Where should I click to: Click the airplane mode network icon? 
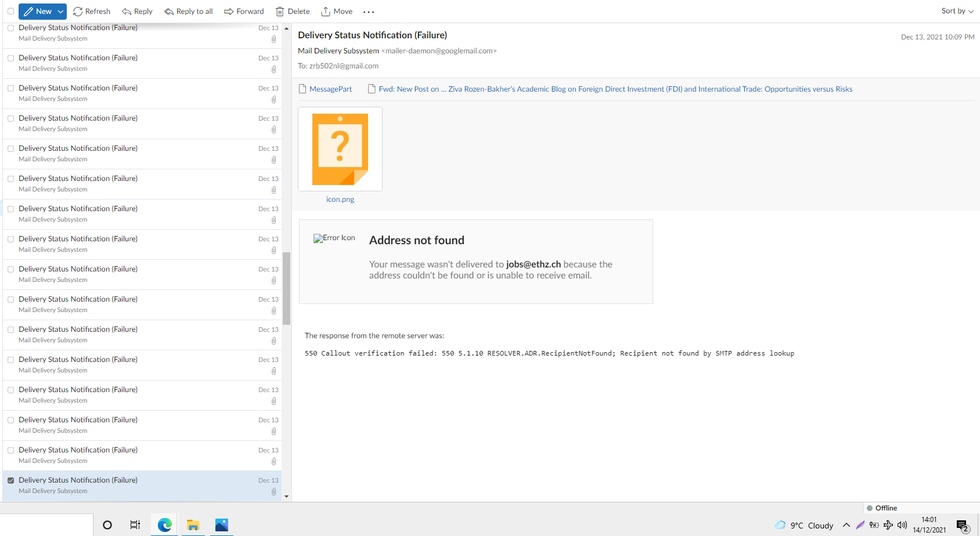coord(888,525)
